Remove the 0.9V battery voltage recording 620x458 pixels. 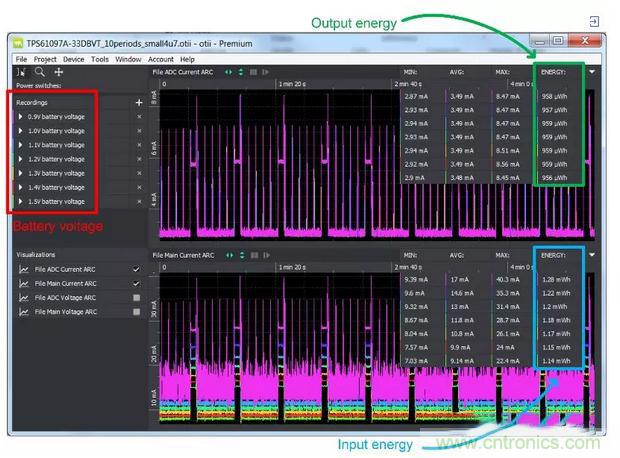(139, 117)
